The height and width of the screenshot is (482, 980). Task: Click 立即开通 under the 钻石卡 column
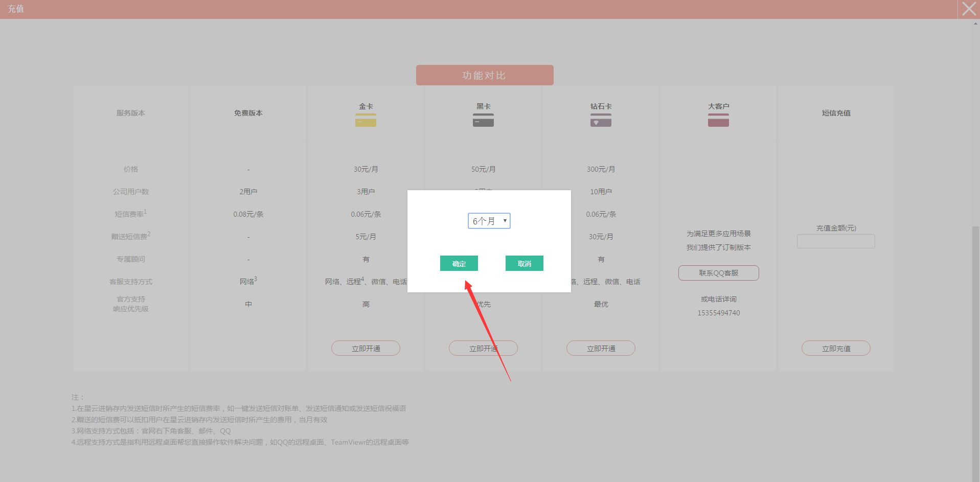pos(601,348)
